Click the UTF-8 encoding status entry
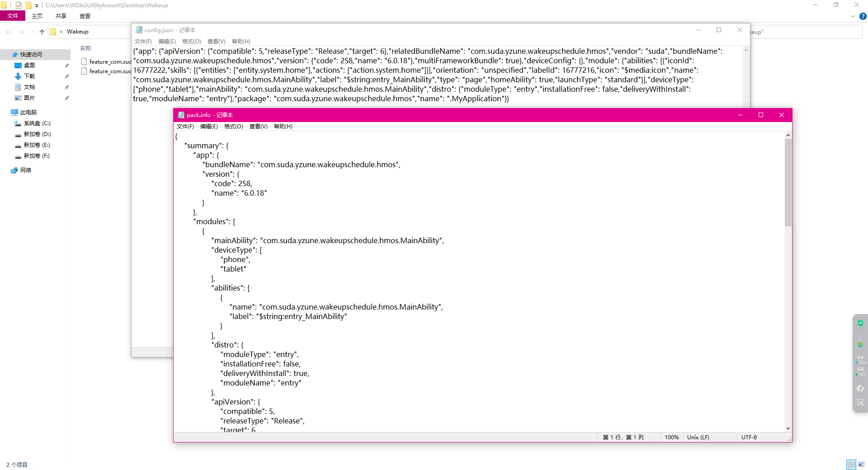The height and width of the screenshot is (470, 868). (x=749, y=437)
